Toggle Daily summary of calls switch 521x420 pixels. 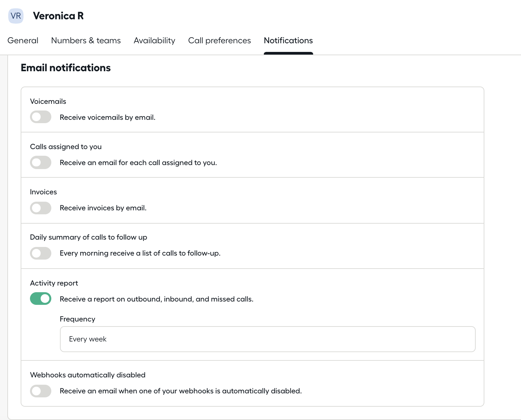pos(41,253)
